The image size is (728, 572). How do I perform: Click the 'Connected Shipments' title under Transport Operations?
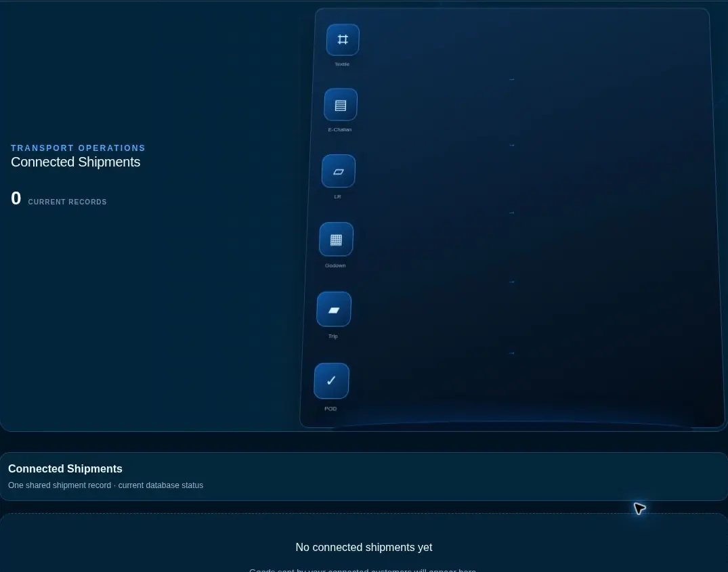click(76, 162)
